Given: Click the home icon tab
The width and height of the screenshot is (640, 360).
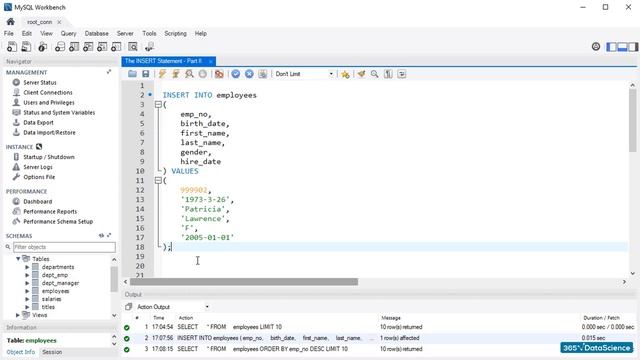Looking at the screenshot, I should point(11,22).
